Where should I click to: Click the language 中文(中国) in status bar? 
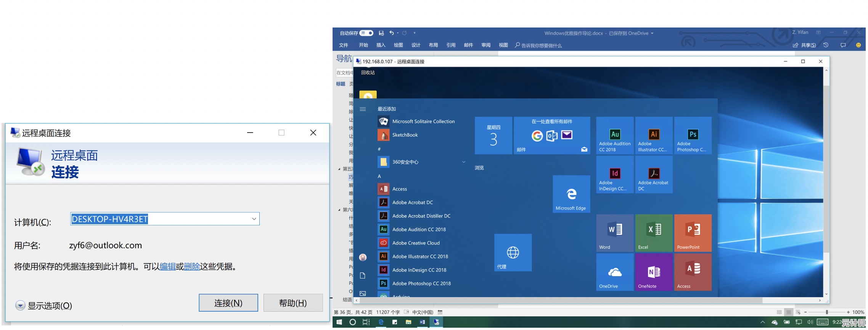[x=423, y=312]
